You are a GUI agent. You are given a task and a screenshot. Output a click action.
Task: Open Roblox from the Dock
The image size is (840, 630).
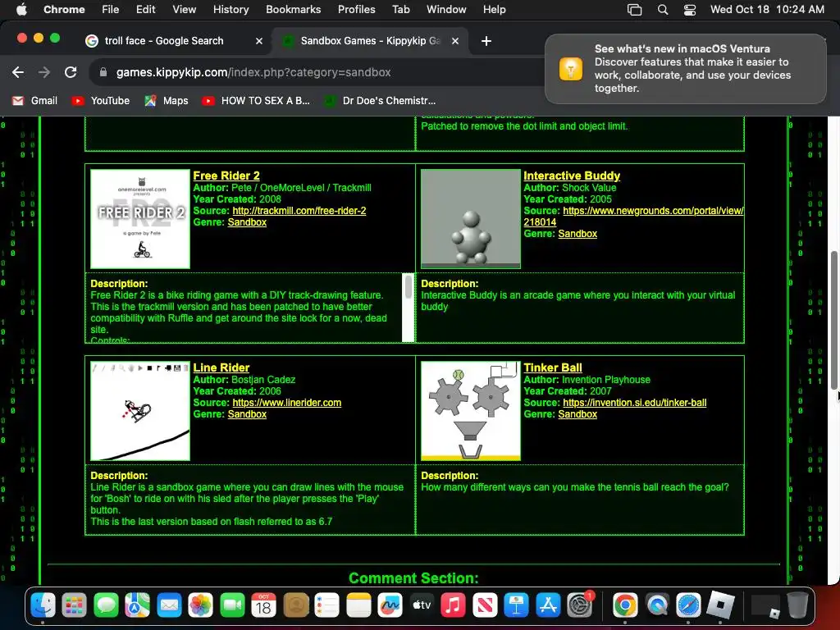pyautogui.click(x=720, y=605)
